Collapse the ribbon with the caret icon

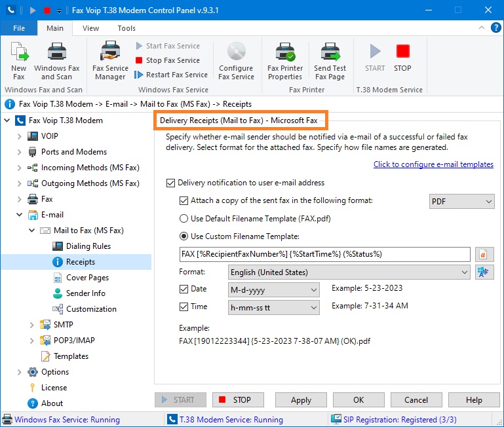point(482,28)
